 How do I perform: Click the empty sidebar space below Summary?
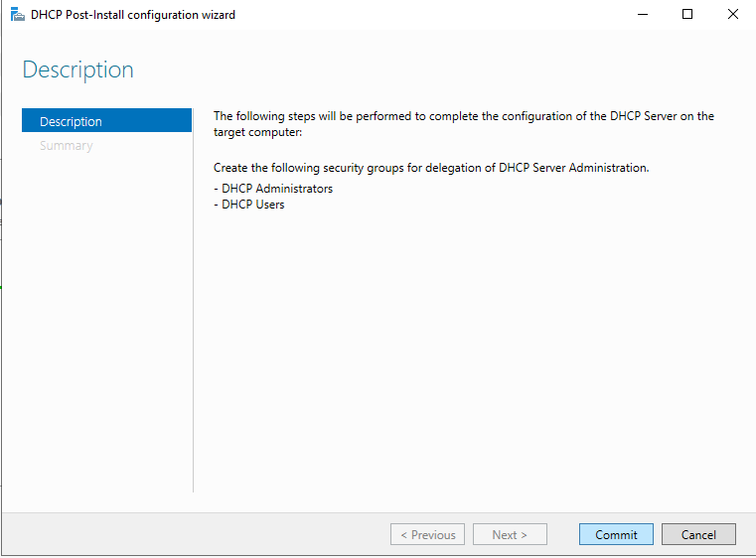click(x=106, y=318)
